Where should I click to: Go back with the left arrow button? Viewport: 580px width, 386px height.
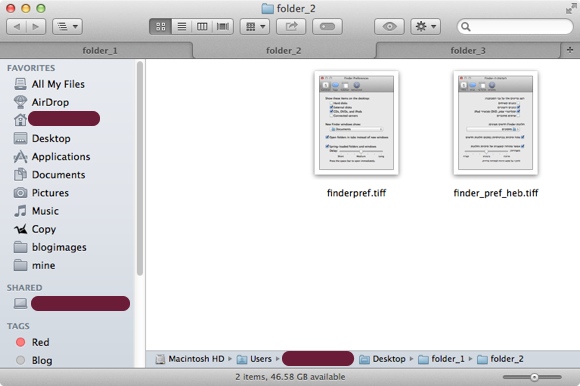pos(16,27)
